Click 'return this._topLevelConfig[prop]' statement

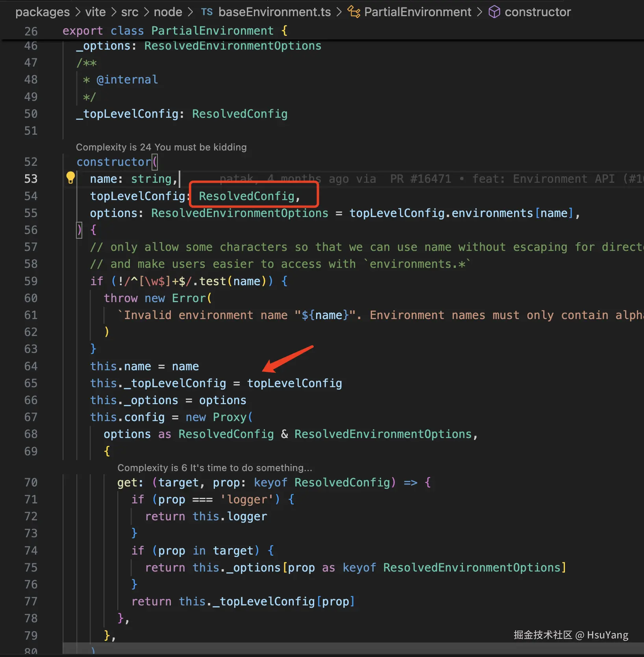point(243,601)
